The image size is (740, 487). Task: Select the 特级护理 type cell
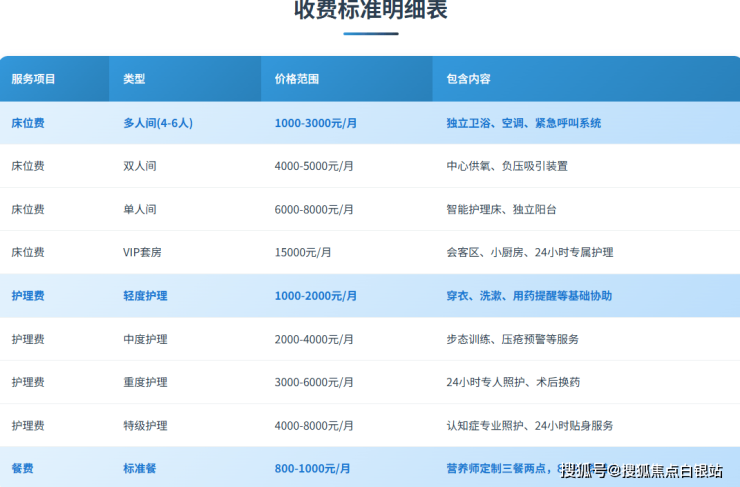coord(145,425)
